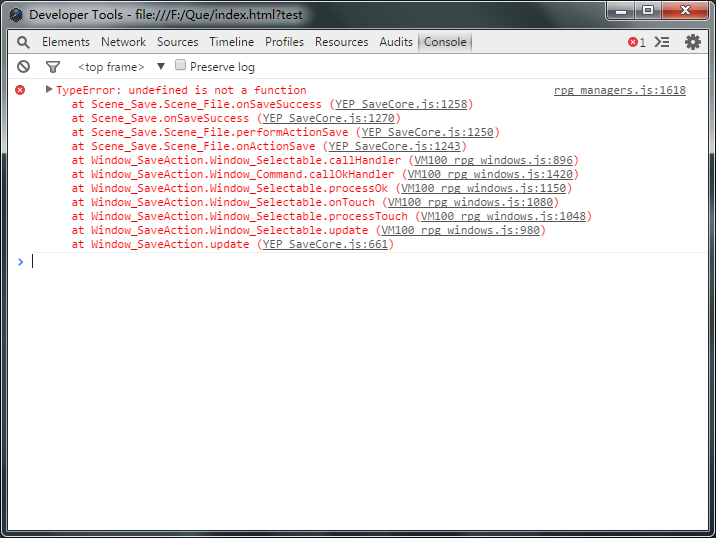Open the YEP_SaveCore.js:1258 link
Image resolution: width=716 pixels, height=538 pixels.
pos(401,105)
